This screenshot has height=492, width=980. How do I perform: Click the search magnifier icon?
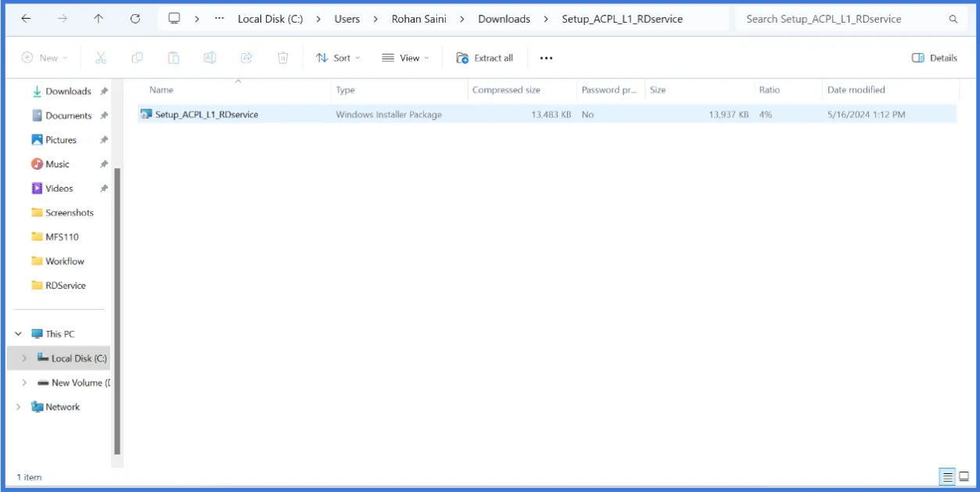coord(953,19)
